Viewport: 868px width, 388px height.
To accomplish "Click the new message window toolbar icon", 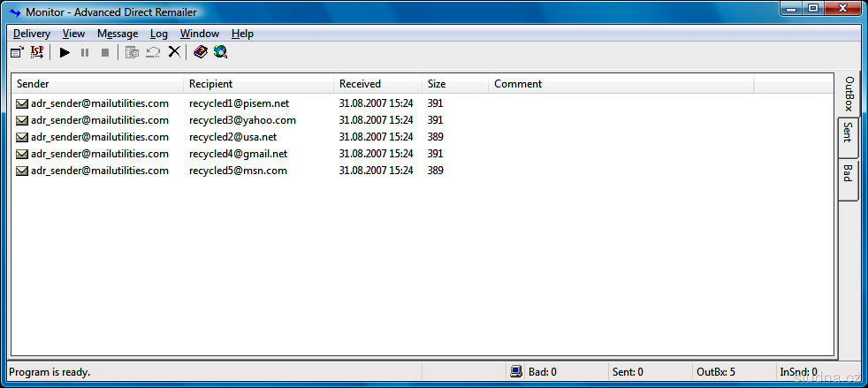I will coord(17,52).
